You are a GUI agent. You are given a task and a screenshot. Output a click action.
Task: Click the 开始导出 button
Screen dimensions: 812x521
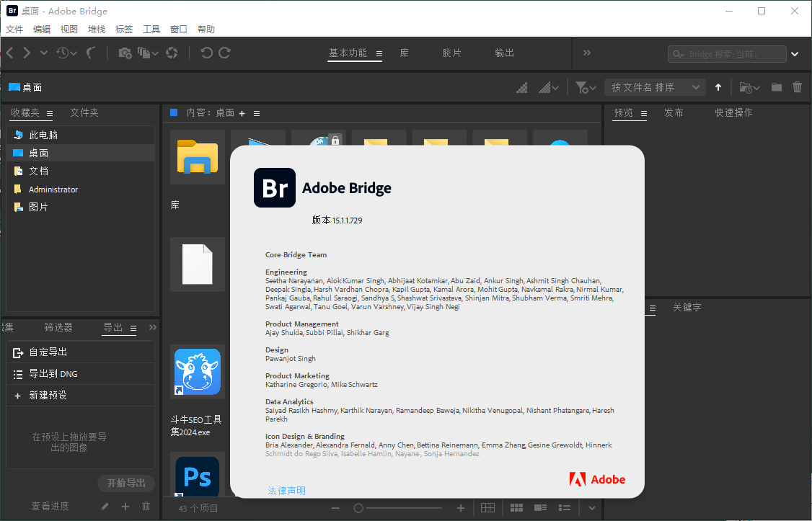[126, 484]
